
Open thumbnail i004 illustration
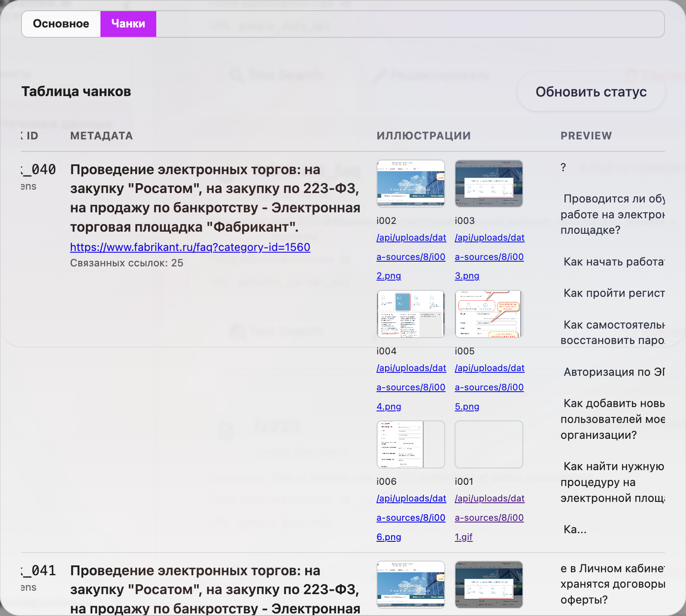(x=411, y=314)
